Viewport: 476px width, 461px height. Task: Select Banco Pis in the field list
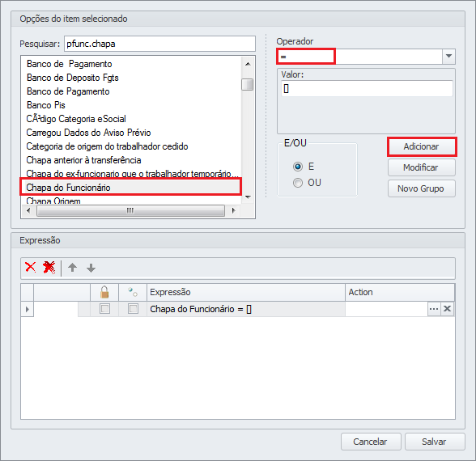click(x=46, y=105)
